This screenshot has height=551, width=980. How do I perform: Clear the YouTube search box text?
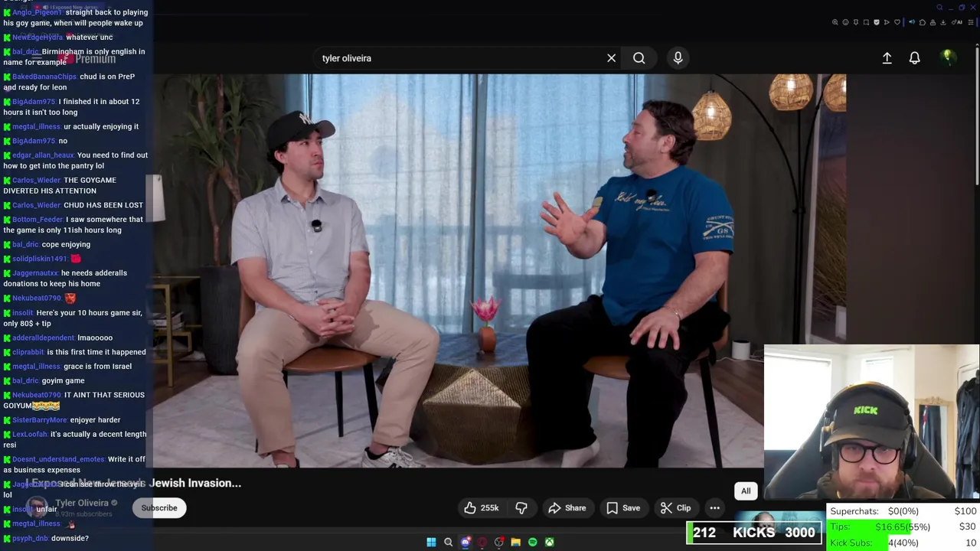click(611, 58)
